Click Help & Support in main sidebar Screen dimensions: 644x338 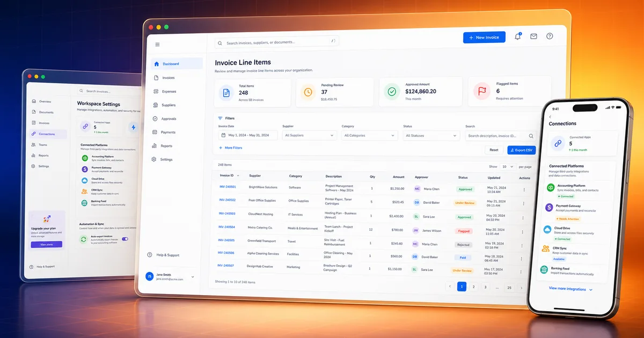pos(164,255)
